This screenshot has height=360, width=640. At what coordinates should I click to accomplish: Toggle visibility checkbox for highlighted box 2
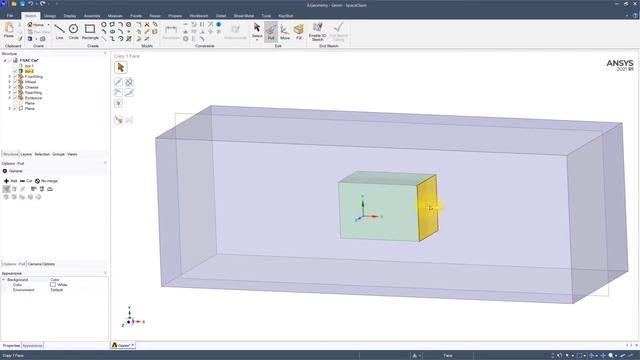15,71
